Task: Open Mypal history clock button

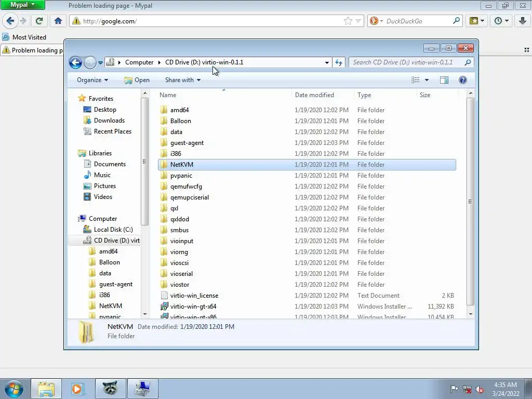Action: tap(501, 21)
